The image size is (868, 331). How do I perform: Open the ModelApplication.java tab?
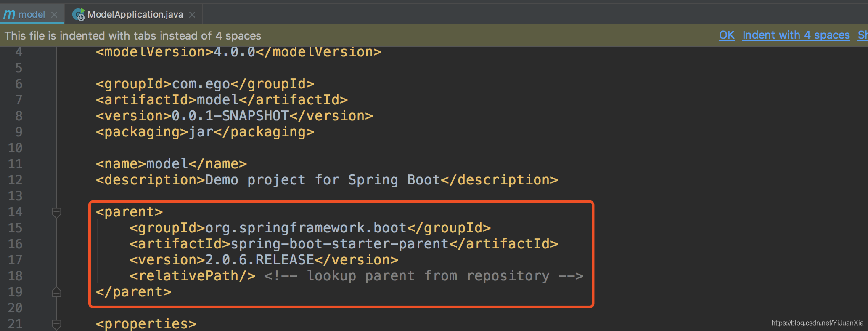135,14
